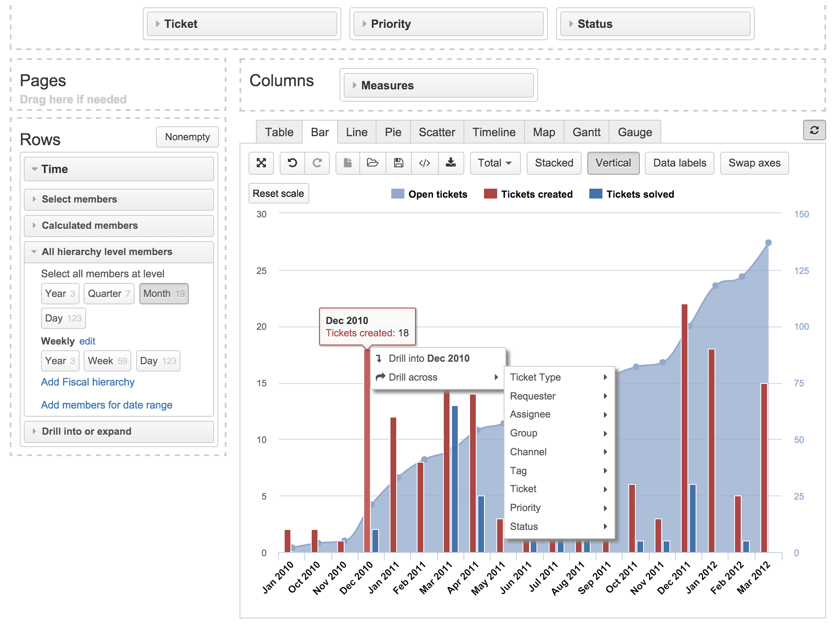The image size is (840, 630).
Task: Select the Month level button showing 19
Action: click(163, 293)
